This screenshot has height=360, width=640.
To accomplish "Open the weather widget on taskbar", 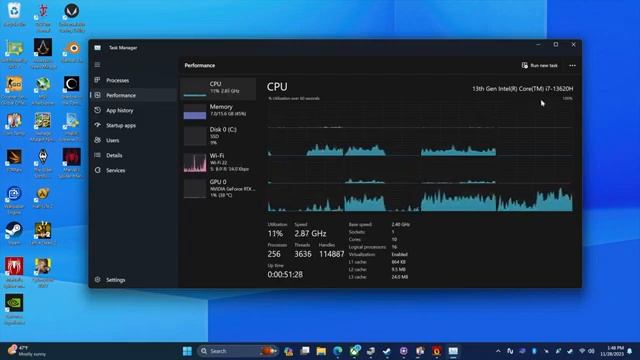I will coord(27,351).
